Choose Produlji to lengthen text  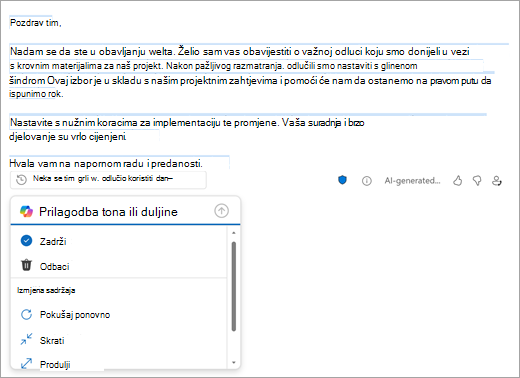[x=119, y=363]
